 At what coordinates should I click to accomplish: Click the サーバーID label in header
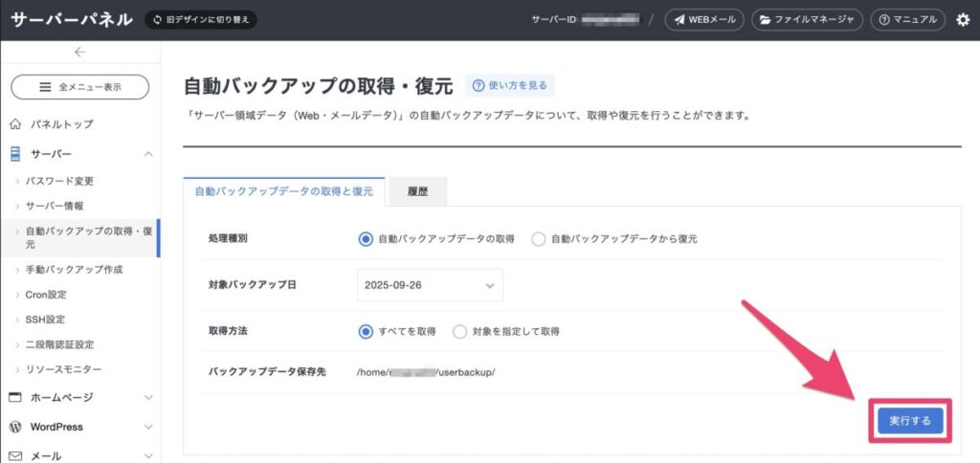coord(554,20)
